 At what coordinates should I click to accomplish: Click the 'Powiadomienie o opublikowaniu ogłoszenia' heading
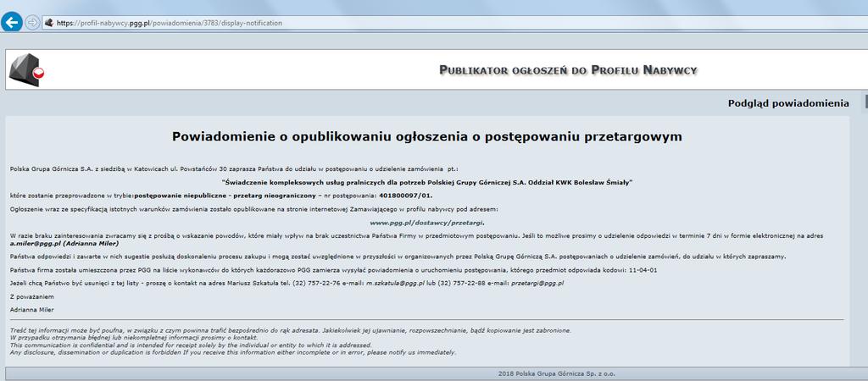427,136
